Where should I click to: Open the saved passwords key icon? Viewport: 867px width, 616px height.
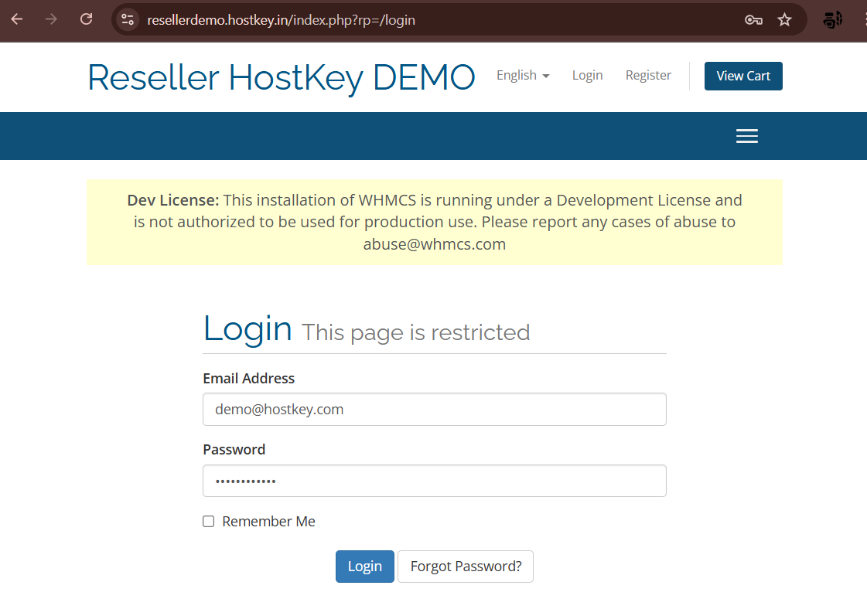tap(753, 20)
